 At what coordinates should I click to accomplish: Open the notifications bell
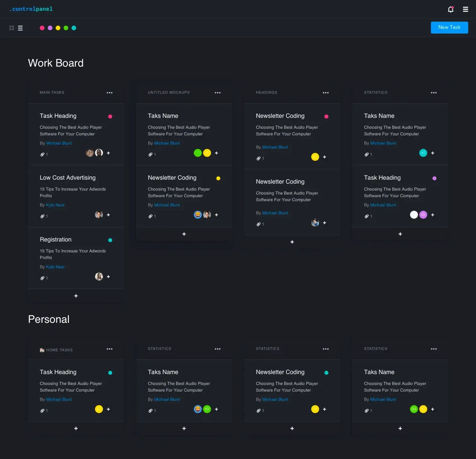pos(450,10)
